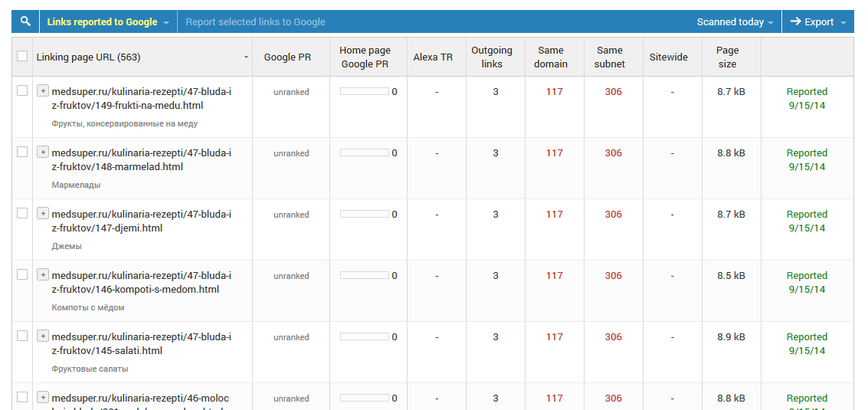Sort by Page size column header
The width and height of the screenshot is (868, 410).
click(x=727, y=57)
